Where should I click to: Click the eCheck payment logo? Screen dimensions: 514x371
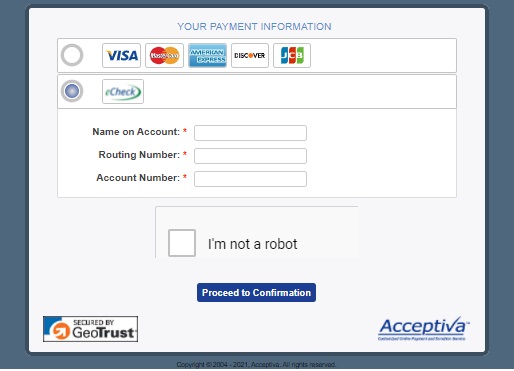123,91
